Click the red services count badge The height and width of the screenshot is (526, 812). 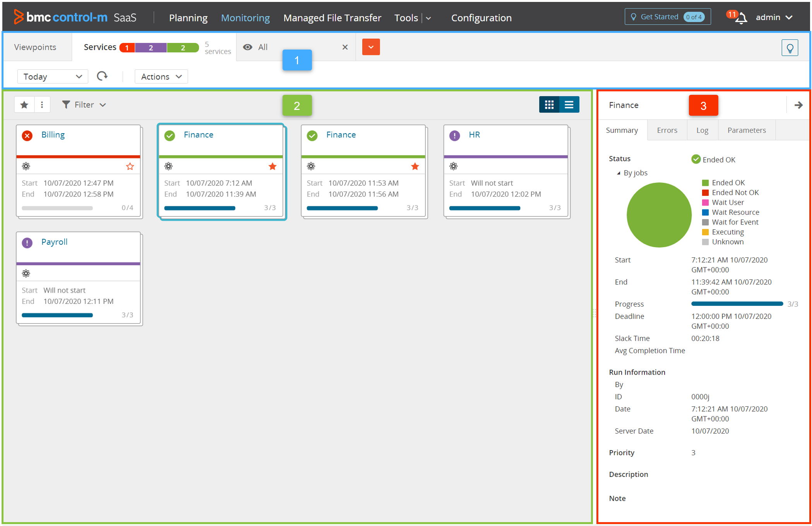127,48
